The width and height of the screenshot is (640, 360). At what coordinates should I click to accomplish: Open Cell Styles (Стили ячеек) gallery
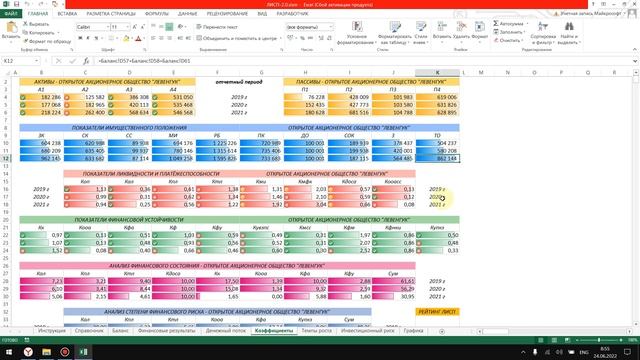click(421, 33)
